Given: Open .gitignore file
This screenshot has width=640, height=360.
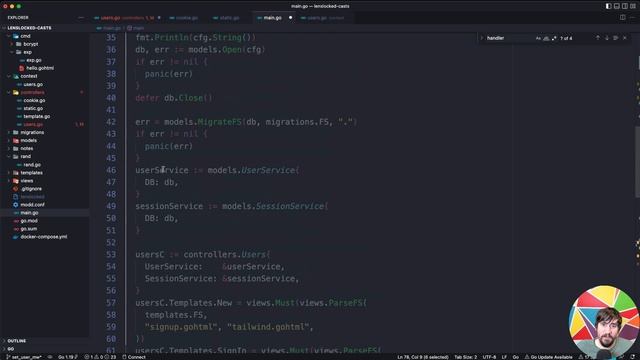Looking at the screenshot, I should [x=45, y=189].
